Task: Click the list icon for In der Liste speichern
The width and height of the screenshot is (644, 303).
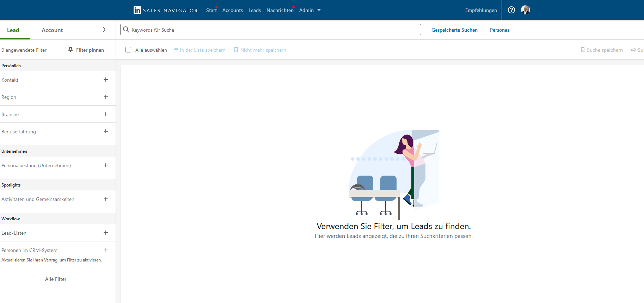Action: (x=176, y=50)
